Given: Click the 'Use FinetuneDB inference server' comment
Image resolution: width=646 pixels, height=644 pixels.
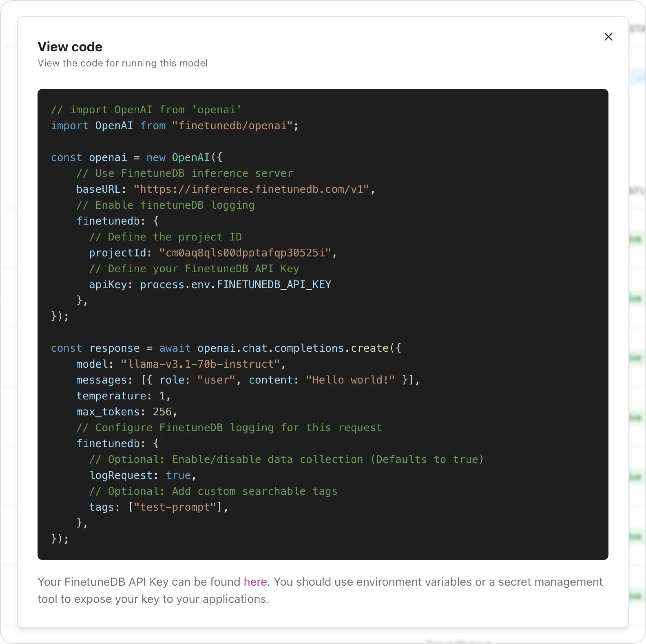Looking at the screenshot, I should click(x=184, y=173).
